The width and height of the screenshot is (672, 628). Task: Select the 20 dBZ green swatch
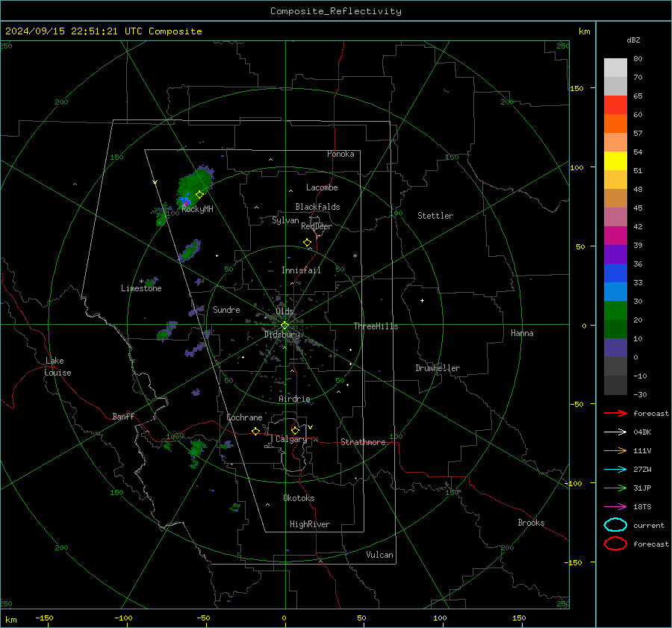tap(615, 310)
